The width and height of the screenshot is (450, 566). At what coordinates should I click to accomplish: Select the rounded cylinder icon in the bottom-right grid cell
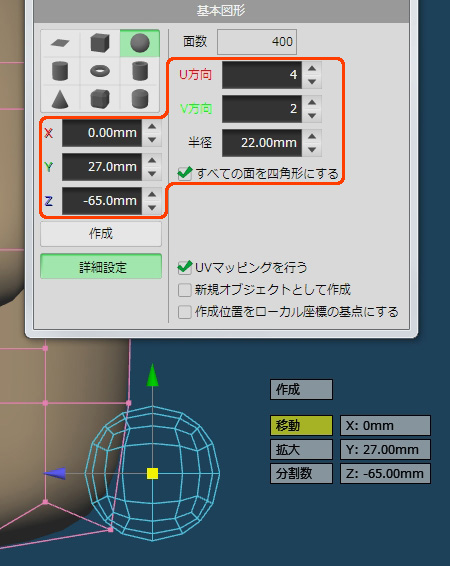[140, 99]
